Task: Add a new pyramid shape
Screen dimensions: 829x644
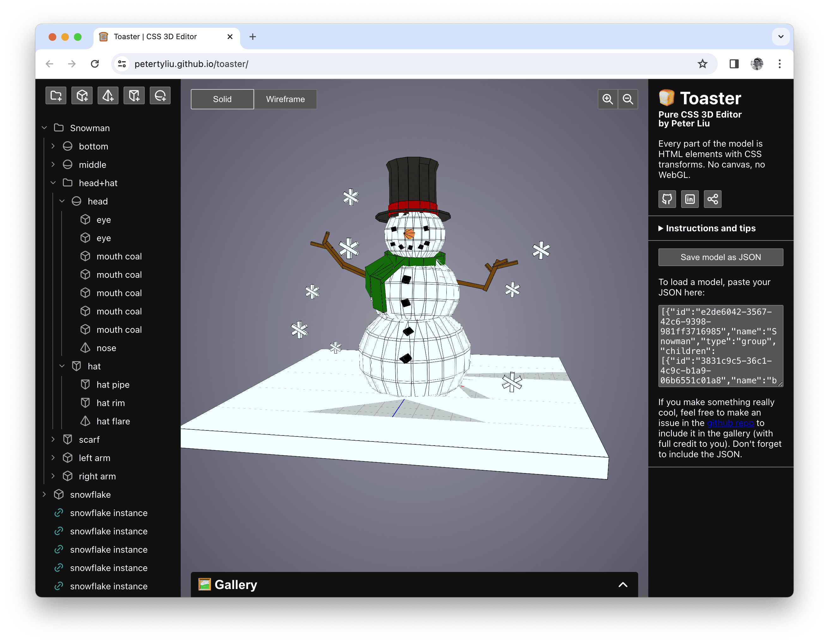Action: point(108,95)
